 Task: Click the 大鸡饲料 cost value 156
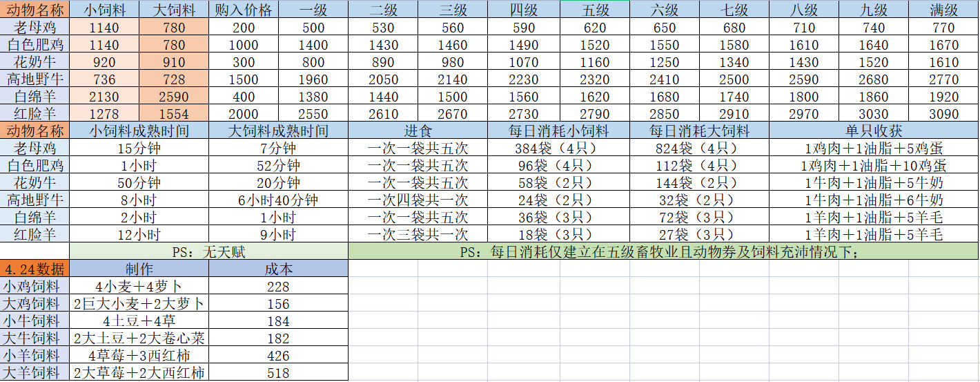tap(279, 303)
